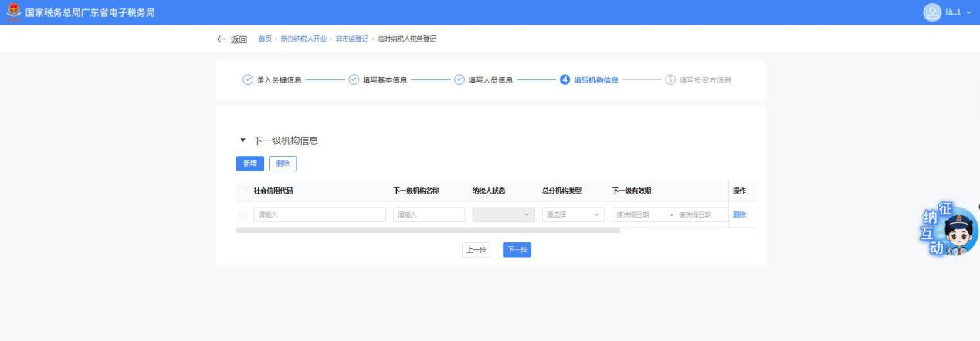Click step 1 录入关键信息 checkmark icon
This screenshot has width=980, height=341.
click(x=248, y=79)
